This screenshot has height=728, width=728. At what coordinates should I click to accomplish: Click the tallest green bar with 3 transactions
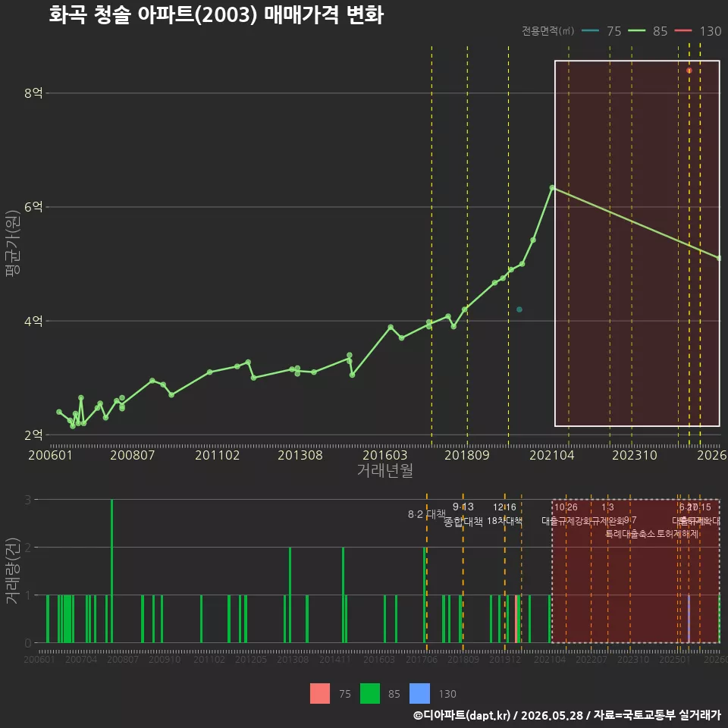coord(112,571)
